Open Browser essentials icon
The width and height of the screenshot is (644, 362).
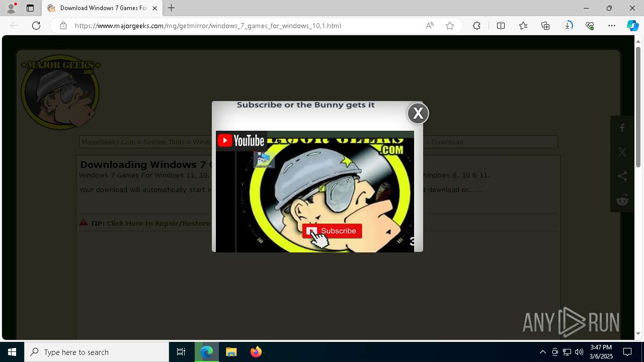590,26
